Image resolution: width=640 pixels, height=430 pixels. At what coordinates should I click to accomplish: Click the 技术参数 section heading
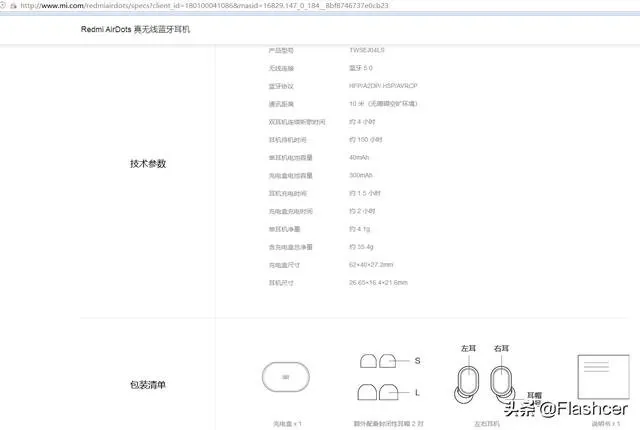point(148,164)
